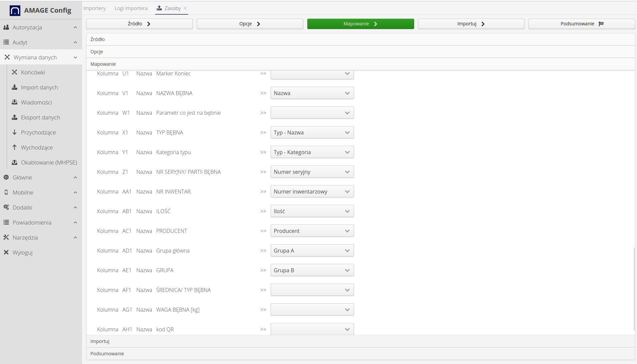The width and height of the screenshot is (637, 364).
Task: Click the Wychodzące up-arrow icon
Action: pyautogui.click(x=14, y=147)
